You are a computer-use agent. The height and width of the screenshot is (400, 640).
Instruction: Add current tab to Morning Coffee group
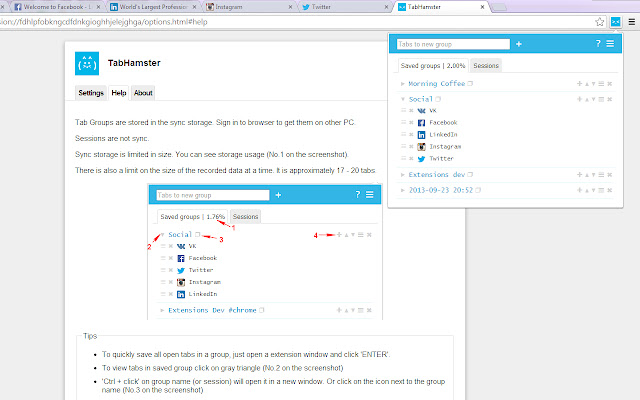pyautogui.click(x=579, y=84)
